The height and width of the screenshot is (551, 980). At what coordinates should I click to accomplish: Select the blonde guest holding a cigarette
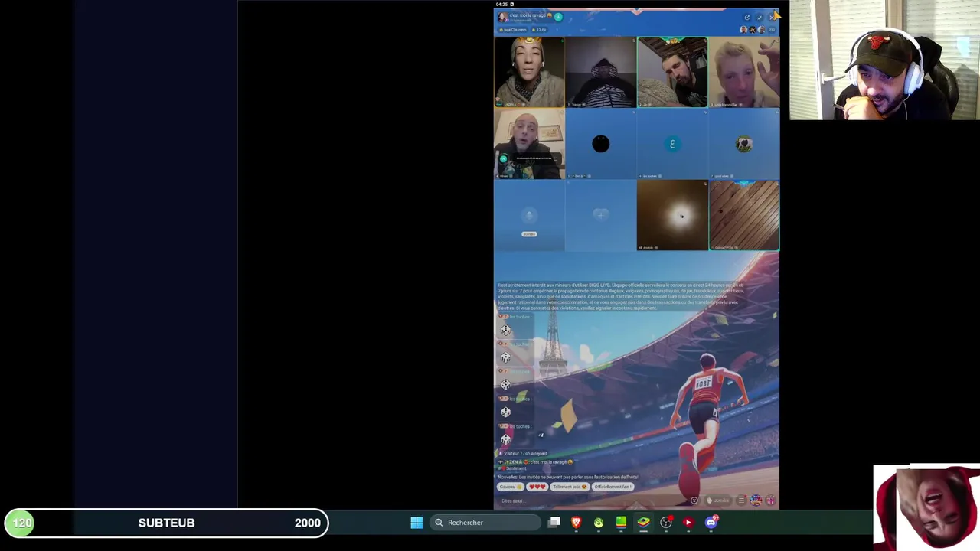[744, 72]
